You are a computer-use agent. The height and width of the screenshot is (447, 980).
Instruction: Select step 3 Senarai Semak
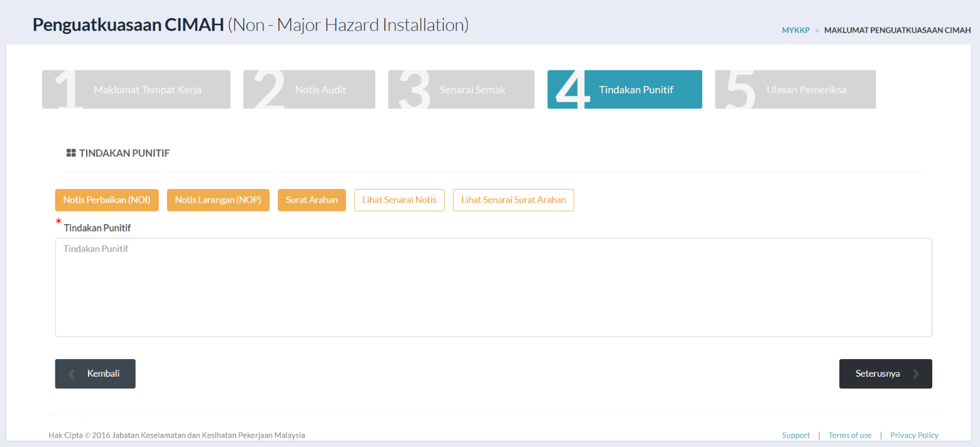461,89
